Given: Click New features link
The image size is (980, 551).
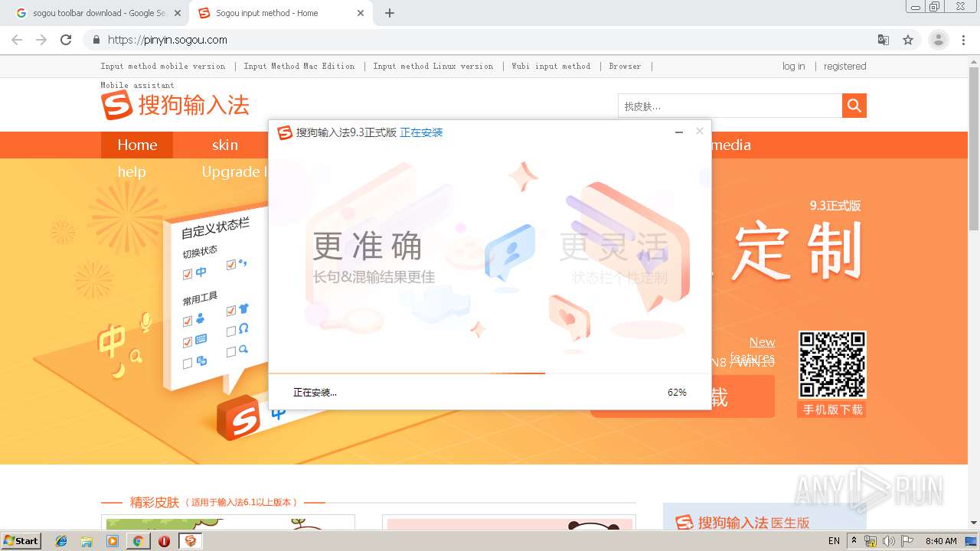Looking at the screenshot, I should 753,350.
